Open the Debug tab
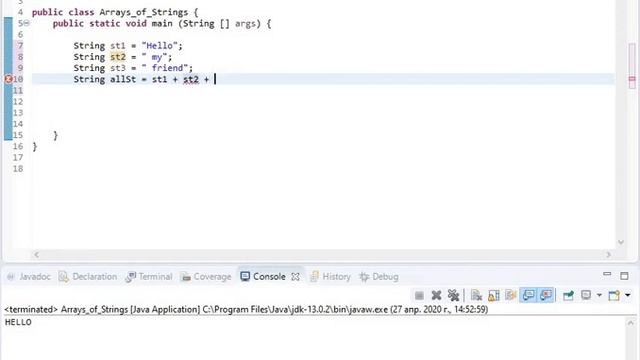This screenshot has height=360, width=640. pos(379,277)
